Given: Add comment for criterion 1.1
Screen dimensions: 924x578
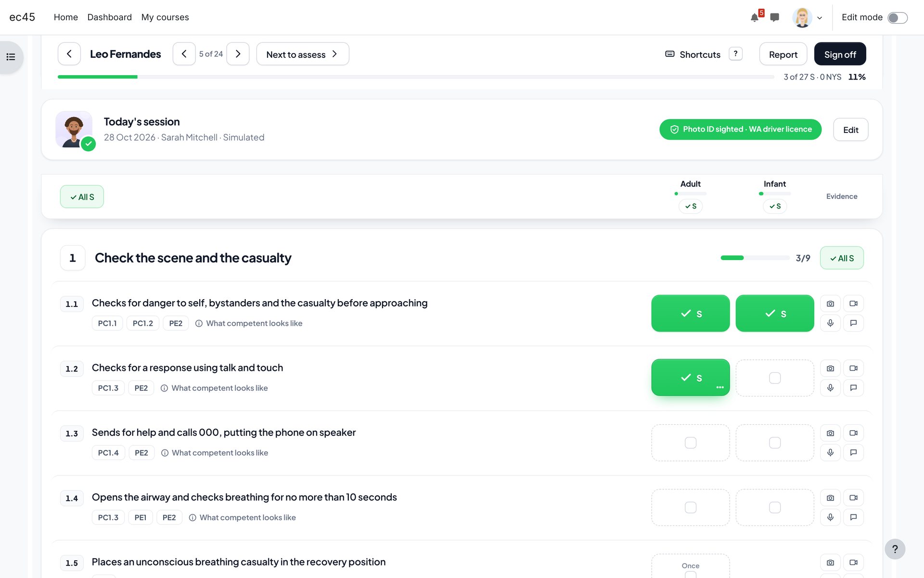Looking at the screenshot, I should tap(853, 323).
